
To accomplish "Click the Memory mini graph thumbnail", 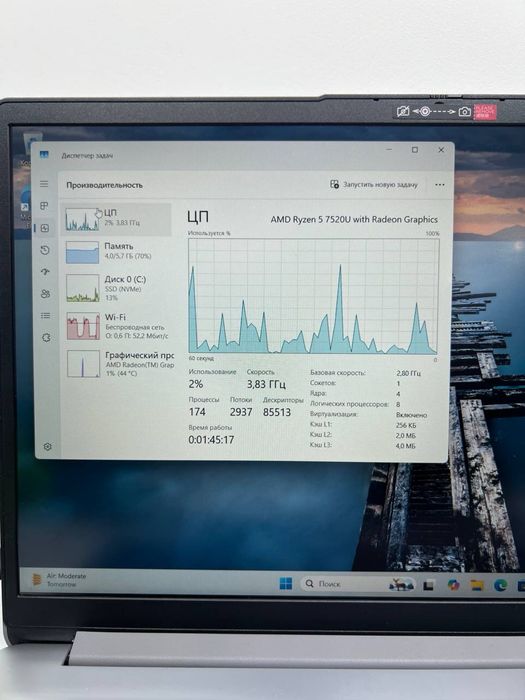I will pyautogui.click(x=83, y=252).
